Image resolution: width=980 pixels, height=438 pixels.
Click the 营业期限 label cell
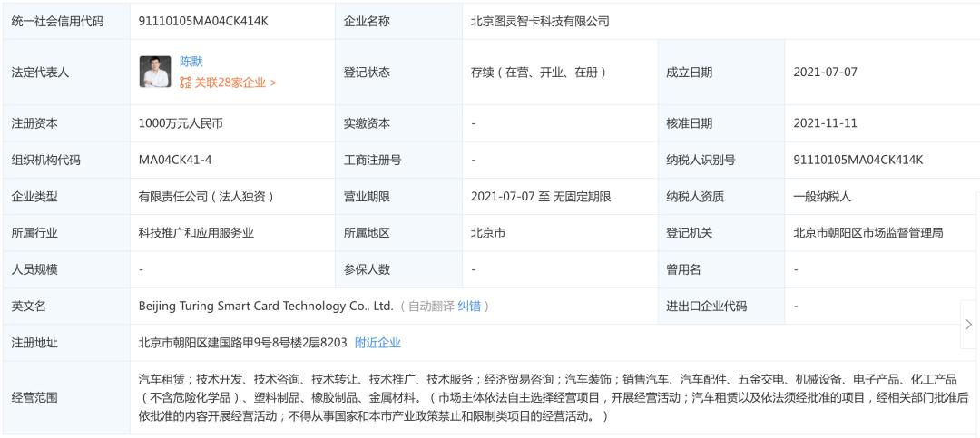pos(398,197)
